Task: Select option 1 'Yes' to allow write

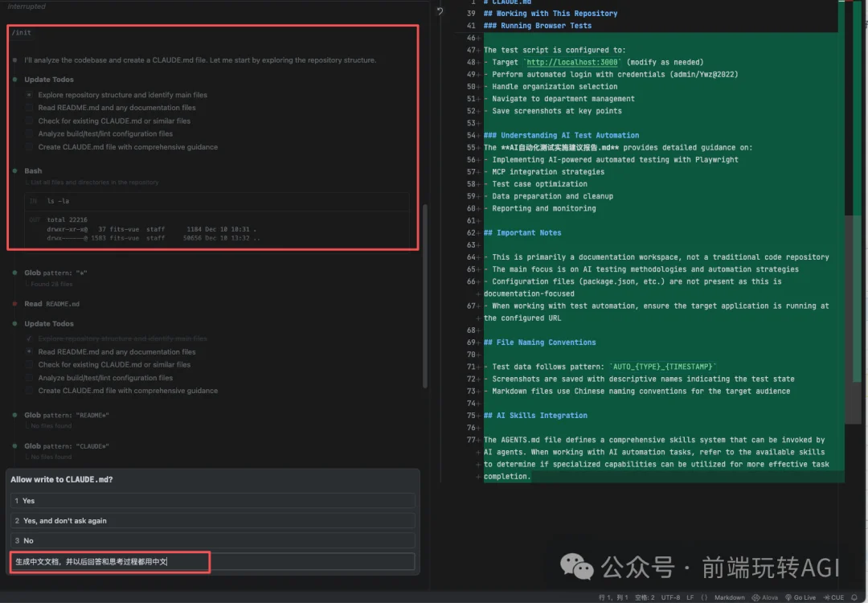Action: pyautogui.click(x=213, y=500)
